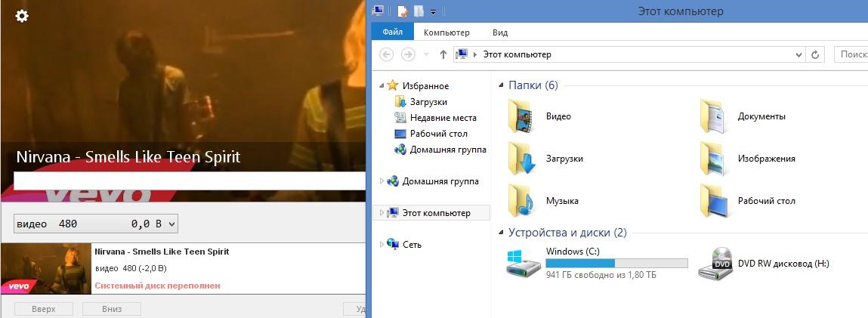Open the Файл tab in Explorer
This screenshot has height=318, width=868.
(393, 32)
